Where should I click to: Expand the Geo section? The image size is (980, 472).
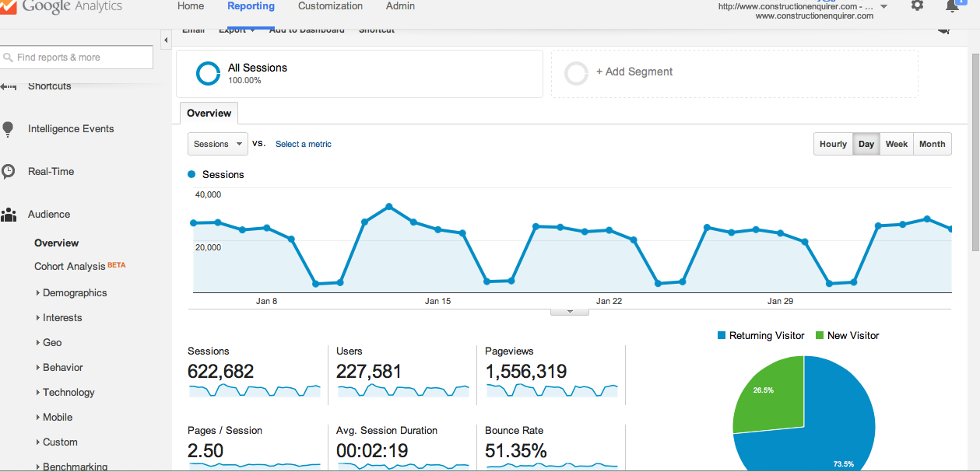[x=48, y=343]
